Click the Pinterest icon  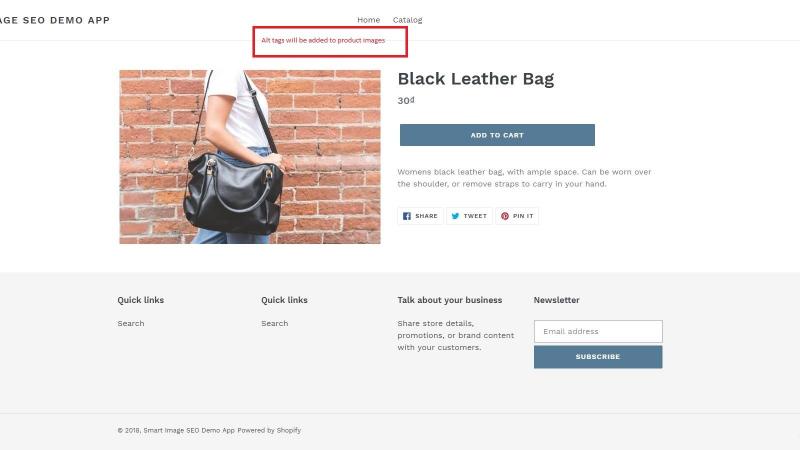coord(505,216)
